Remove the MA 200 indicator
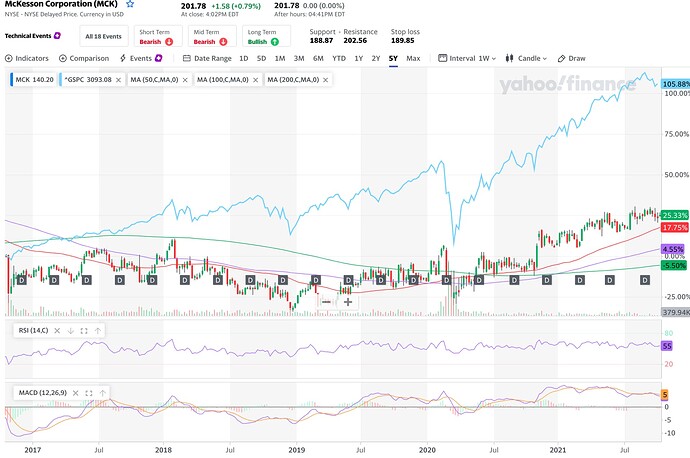The width and height of the screenshot is (690, 458). point(326,80)
